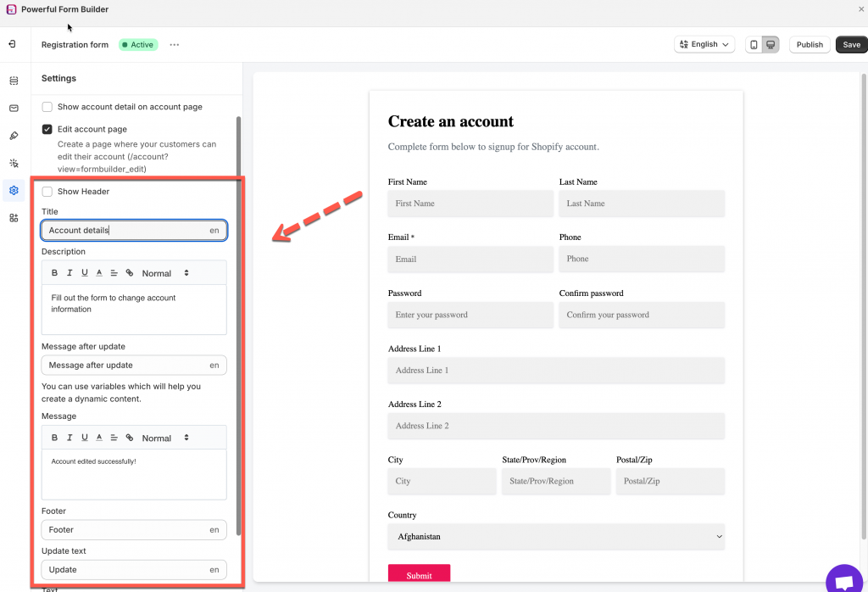Viewport: 868px width, 592px height.
Task: Click text color icon in Description toolbar
Action: coord(99,273)
